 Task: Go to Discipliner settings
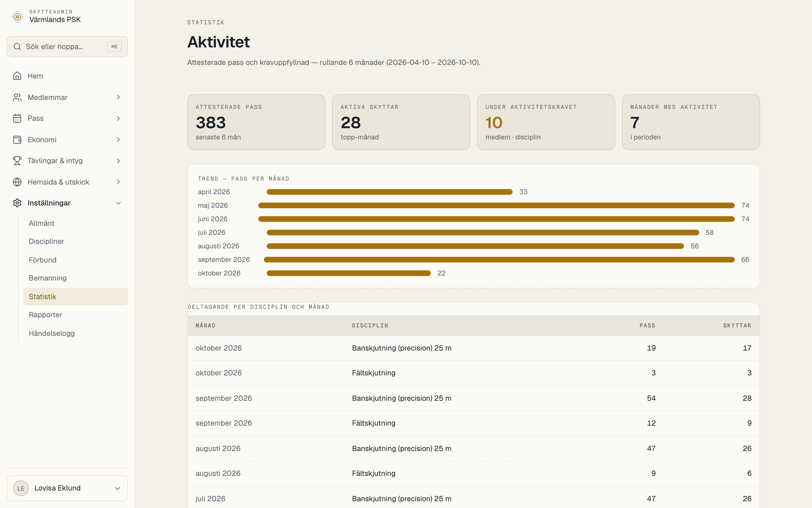tap(75, 241)
